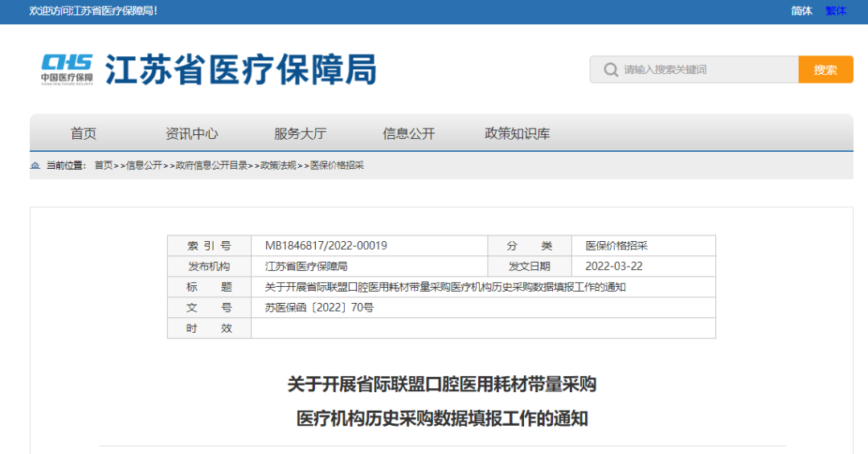Open the 首页 navigation tab
Image resolution: width=868 pixels, height=454 pixels.
(84, 133)
